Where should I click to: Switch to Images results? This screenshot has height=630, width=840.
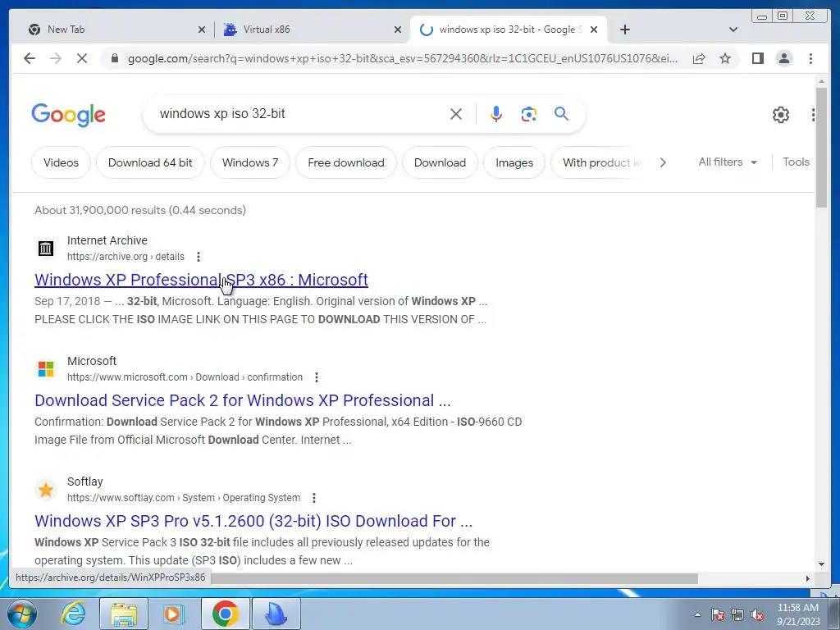pyautogui.click(x=514, y=162)
